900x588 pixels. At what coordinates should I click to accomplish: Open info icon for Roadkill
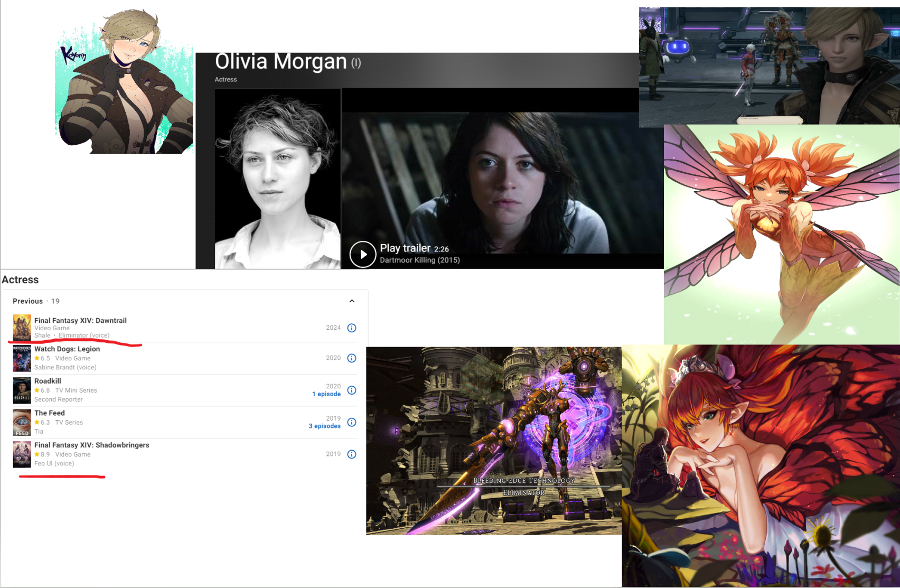[x=352, y=390]
